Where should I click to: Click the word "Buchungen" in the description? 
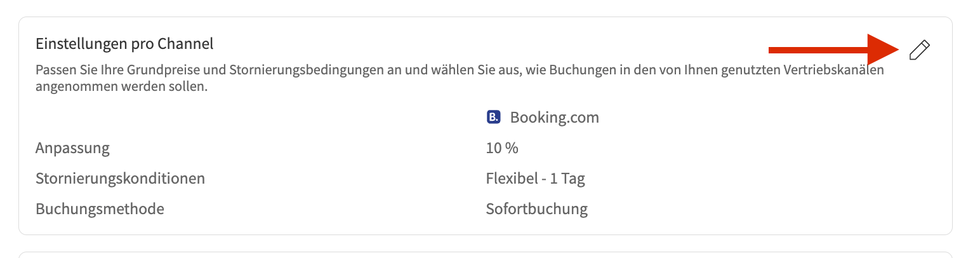pos(604,70)
